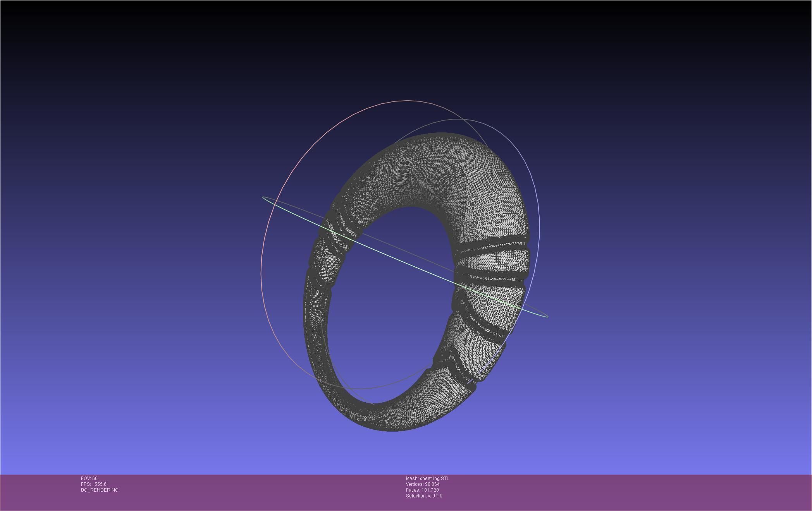Viewport: 812px width, 511px height.
Task: Click the Selection: v: 0 f: 0 line
Action: 424,496
